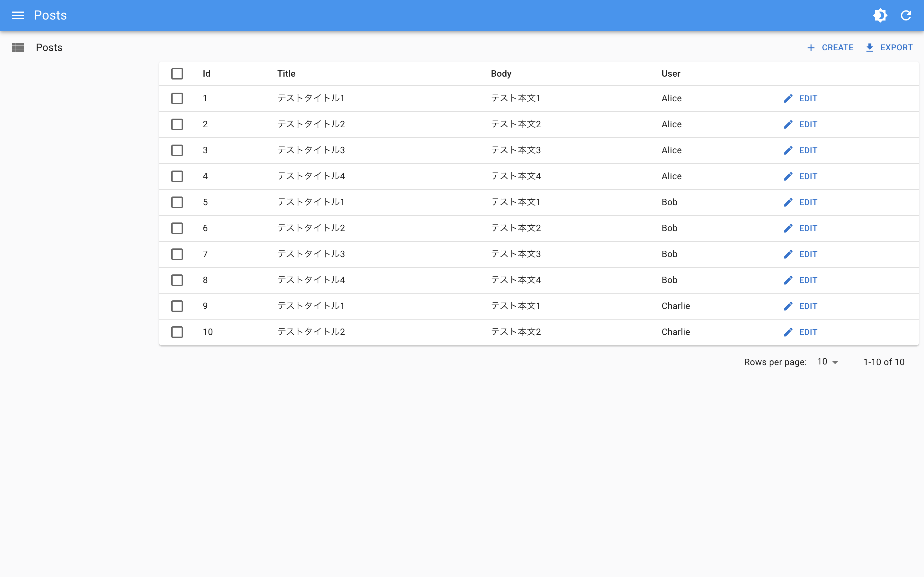Screen dimensions: 924x577
Task: Toggle the light/dark theme icon
Action: tap(880, 15)
